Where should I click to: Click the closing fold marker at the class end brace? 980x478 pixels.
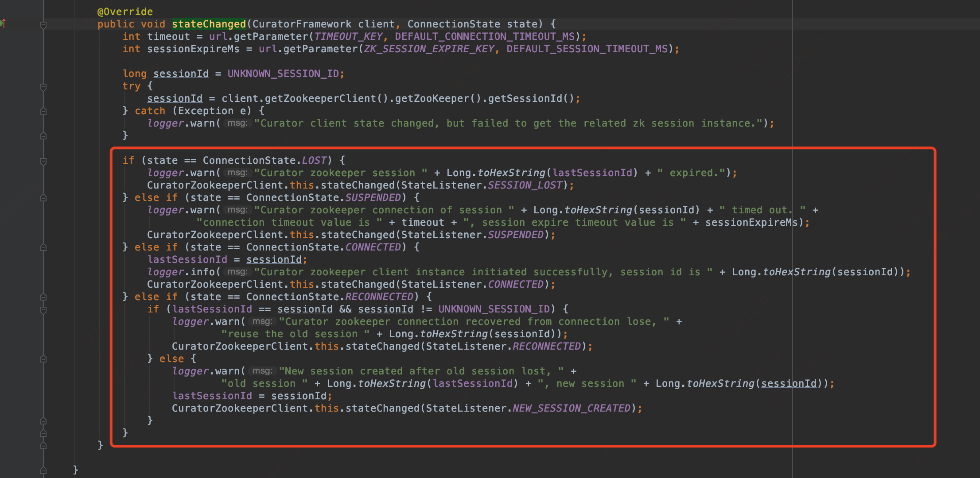[43, 470]
